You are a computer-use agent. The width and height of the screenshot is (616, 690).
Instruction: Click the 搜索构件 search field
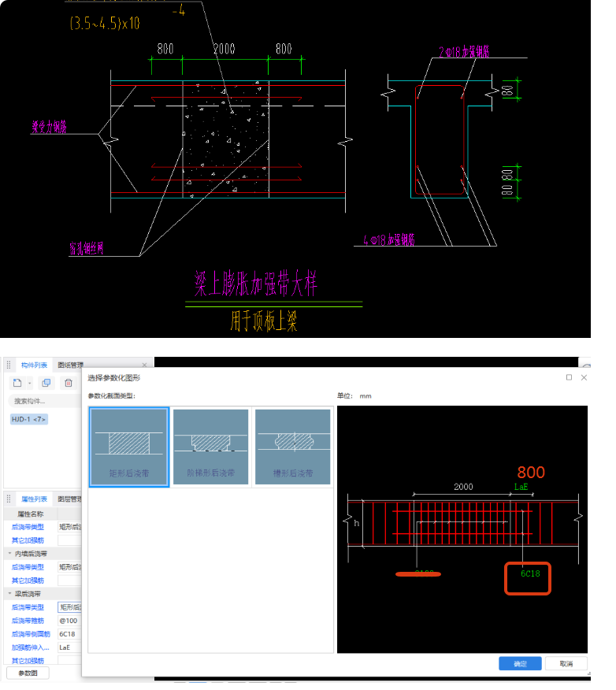[44, 400]
